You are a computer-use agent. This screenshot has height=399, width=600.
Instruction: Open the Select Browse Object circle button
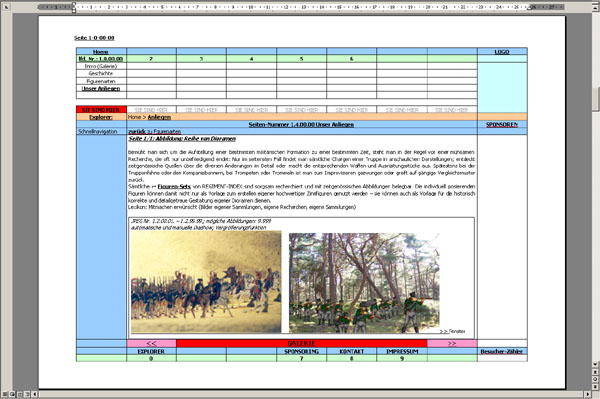pos(595,379)
